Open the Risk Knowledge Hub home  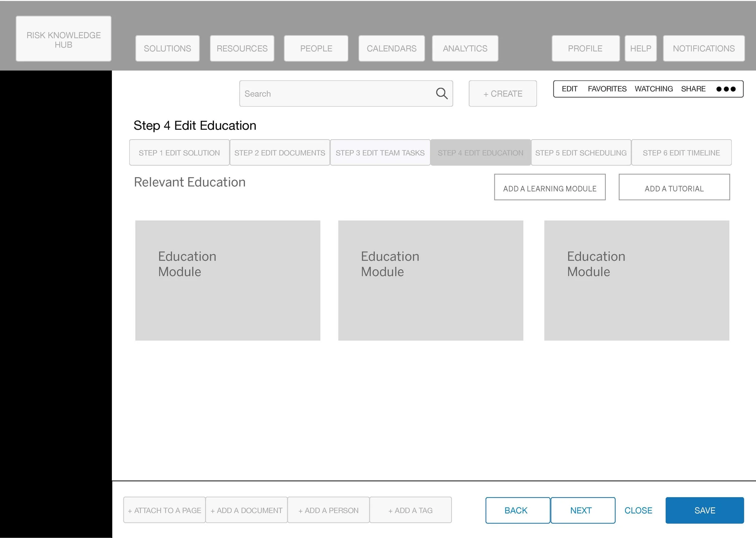tap(64, 39)
